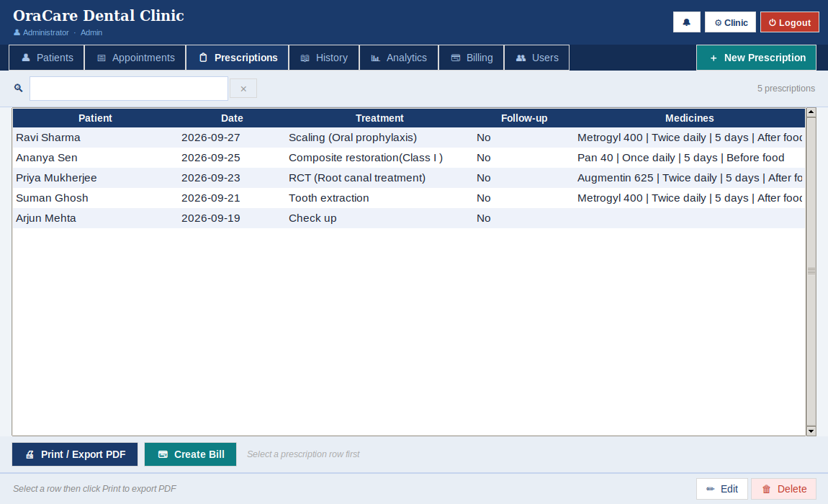Click Print / Export PDF button
The width and height of the screenshot is (828, 504).
(x=75, y=454)
